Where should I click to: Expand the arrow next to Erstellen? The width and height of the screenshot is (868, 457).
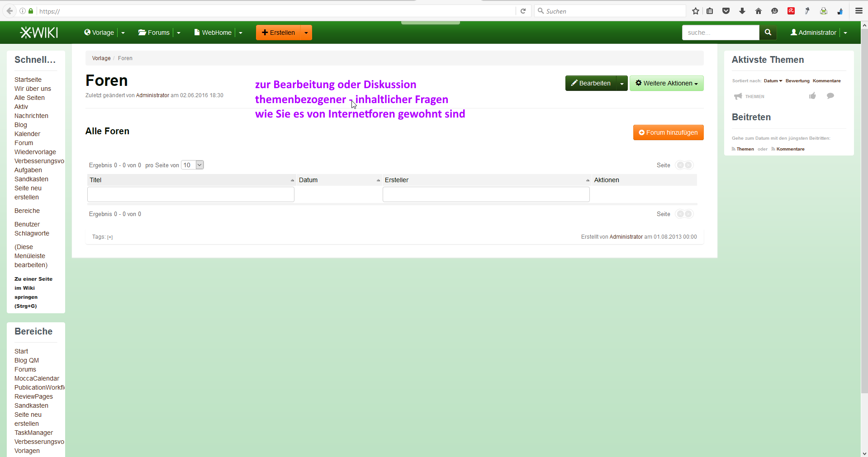tap(306, 33)
